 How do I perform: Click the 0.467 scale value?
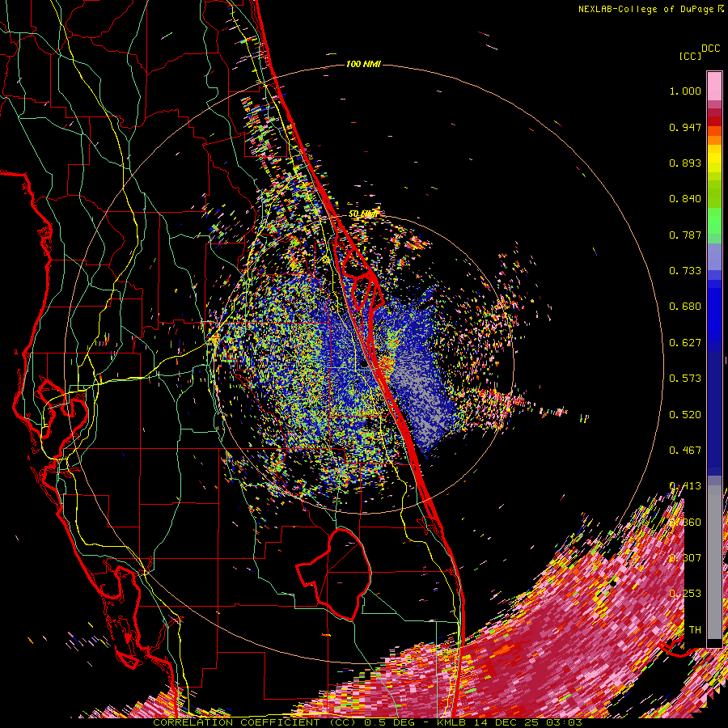click(685, 451)
